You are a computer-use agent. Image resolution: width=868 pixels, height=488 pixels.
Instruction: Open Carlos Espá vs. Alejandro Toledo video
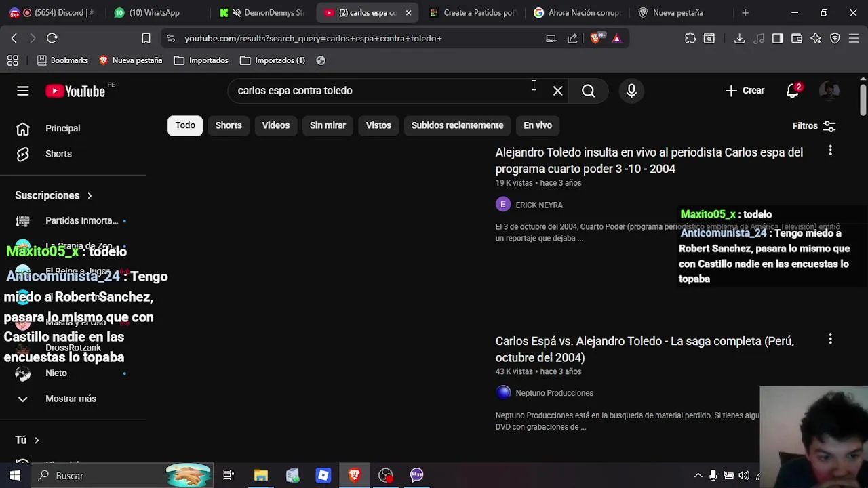click(x=644, y=349)
